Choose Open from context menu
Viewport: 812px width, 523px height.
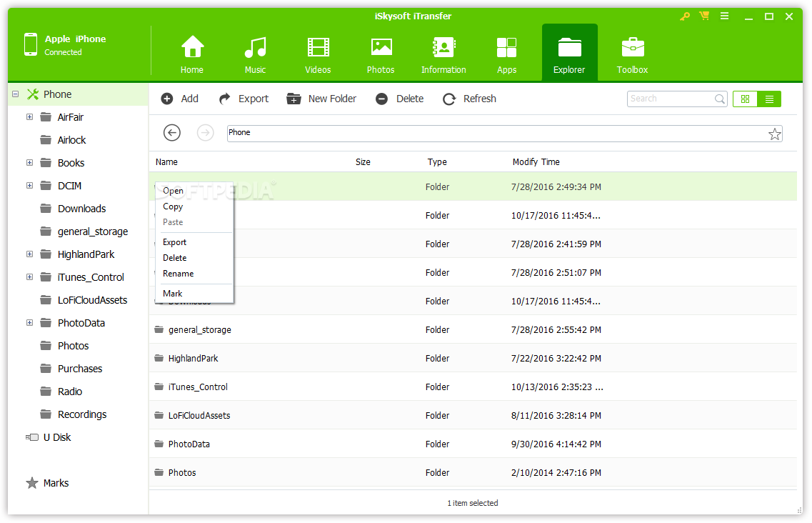coord(194,191)
